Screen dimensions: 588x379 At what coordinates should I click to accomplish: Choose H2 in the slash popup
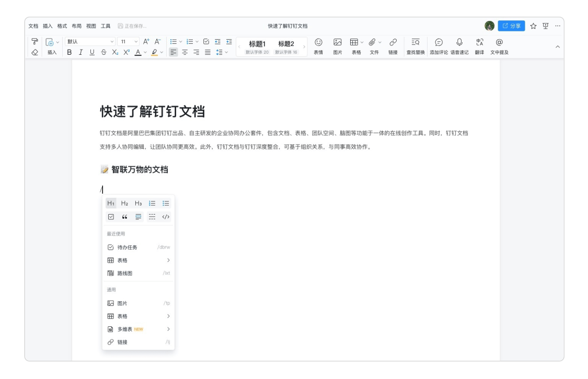point(124,204)
